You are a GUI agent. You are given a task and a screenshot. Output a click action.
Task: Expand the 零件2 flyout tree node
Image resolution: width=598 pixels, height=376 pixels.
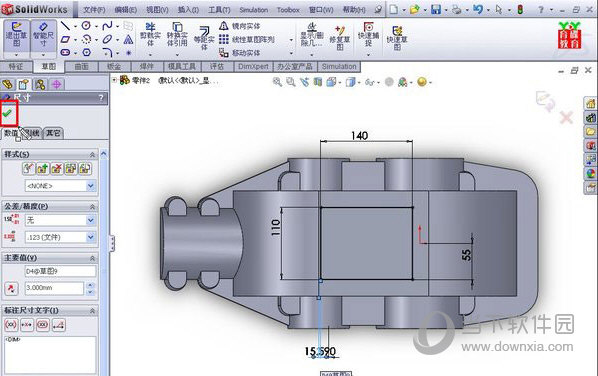(114, 80)
